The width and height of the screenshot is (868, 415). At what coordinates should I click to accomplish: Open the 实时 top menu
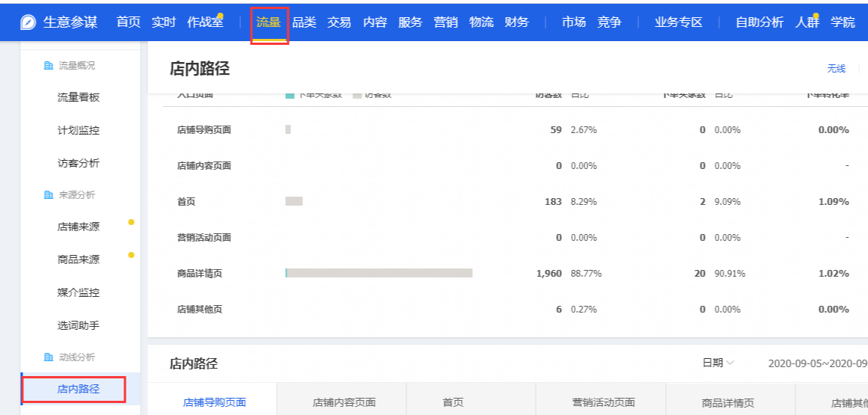[x=164, y=22]
